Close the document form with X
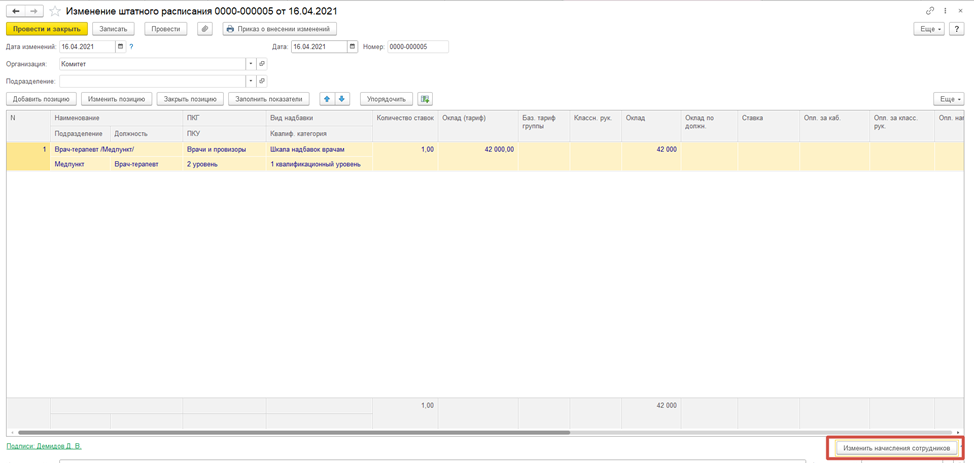974x463 pixels. (x=961, y=11)
